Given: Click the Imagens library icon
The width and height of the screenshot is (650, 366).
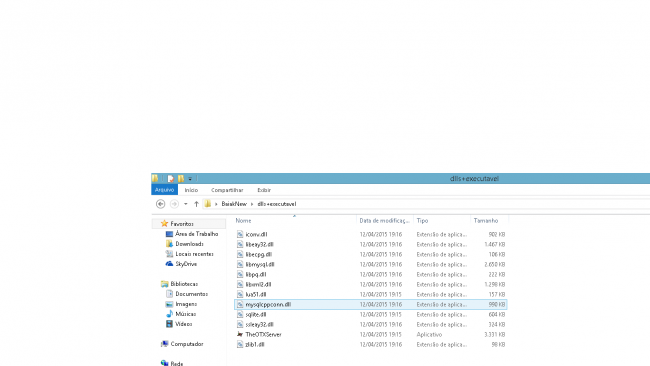Looking at the screenshot, I should click(x=169, y=304).
